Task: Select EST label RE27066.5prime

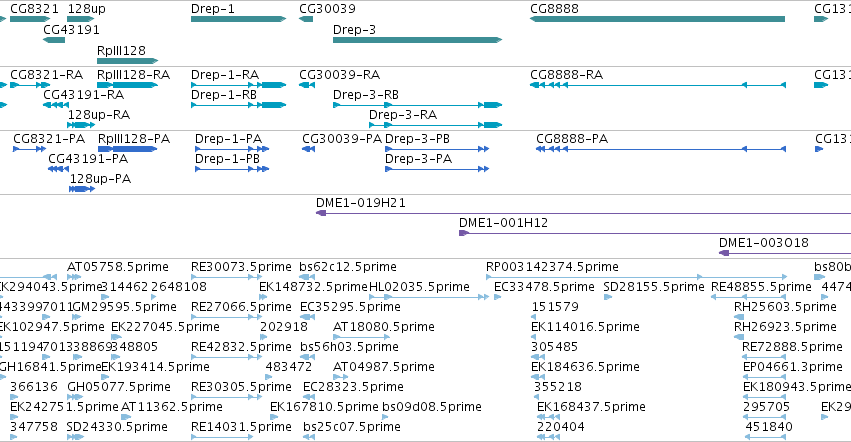Action: [242, 307]
